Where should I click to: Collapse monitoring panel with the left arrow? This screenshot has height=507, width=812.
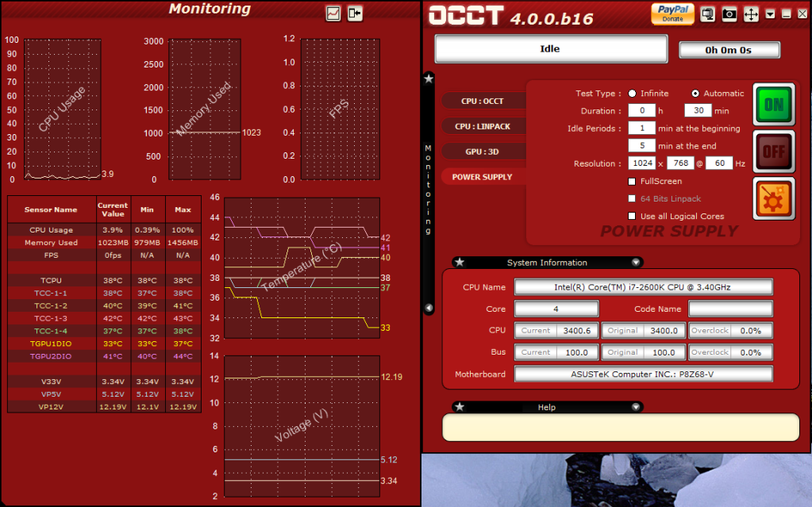click(429, 308)
